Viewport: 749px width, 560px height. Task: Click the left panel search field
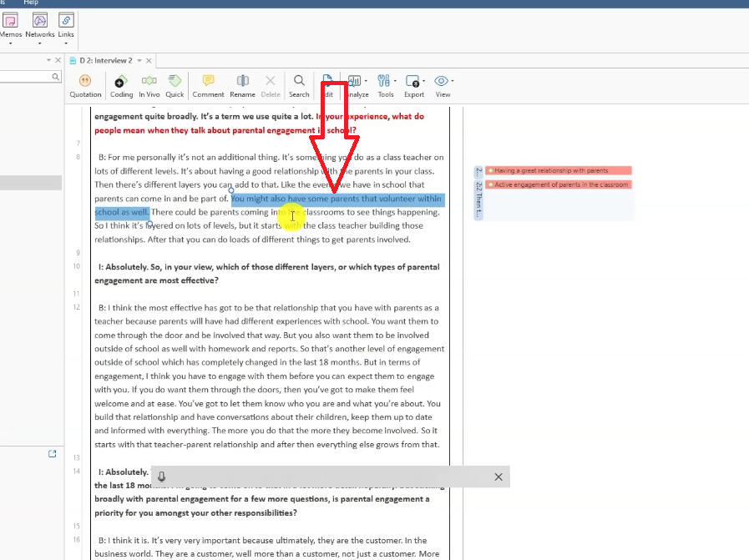(x=27, y=77)
